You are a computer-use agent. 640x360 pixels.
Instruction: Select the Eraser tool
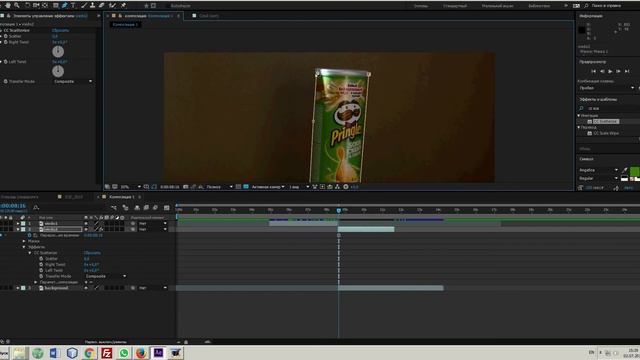102,5
